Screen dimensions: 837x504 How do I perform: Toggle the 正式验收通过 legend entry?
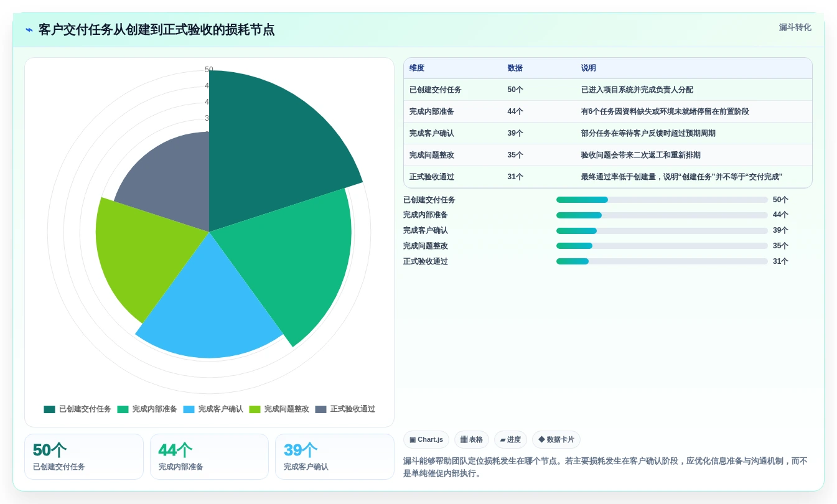345,409
